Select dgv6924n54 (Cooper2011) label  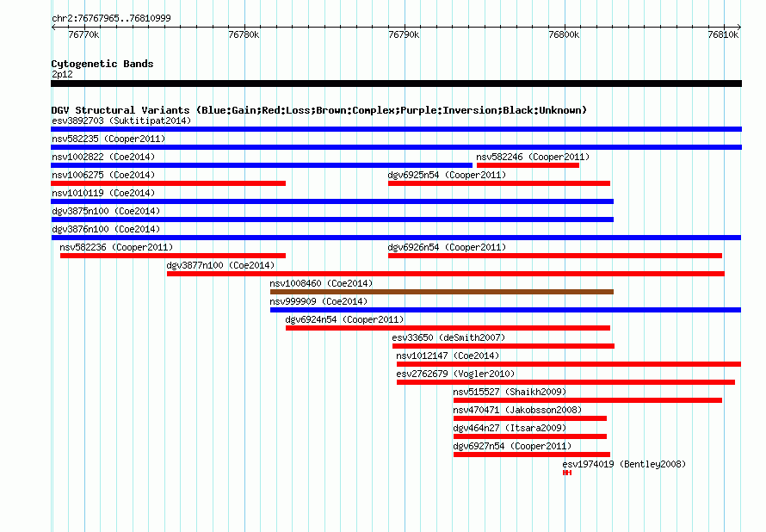(344, 319)
